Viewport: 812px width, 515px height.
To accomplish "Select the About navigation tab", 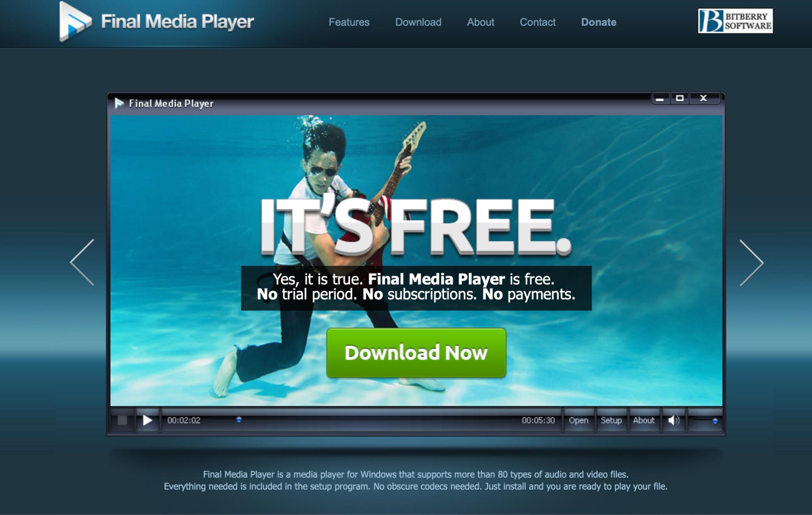I will (481, 22).
